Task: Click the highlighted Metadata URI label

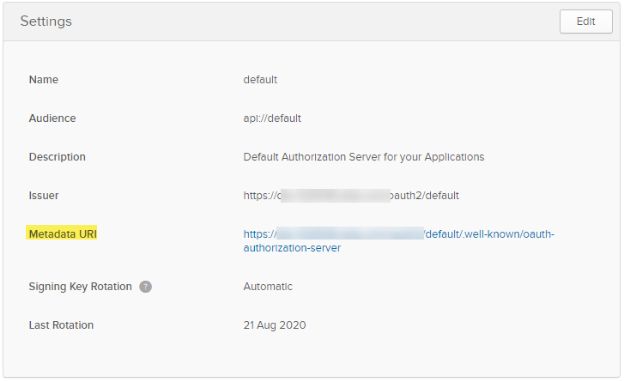Action: pos(62,234)
